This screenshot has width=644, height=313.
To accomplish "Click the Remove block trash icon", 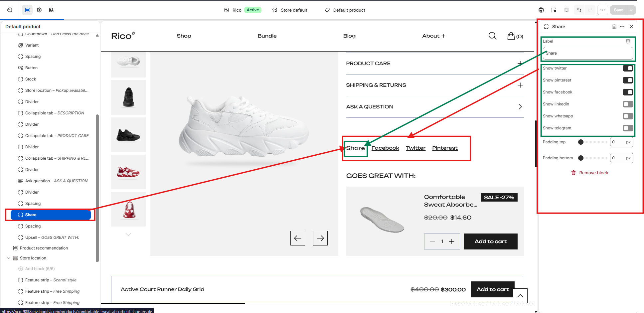I will (573, 173).
